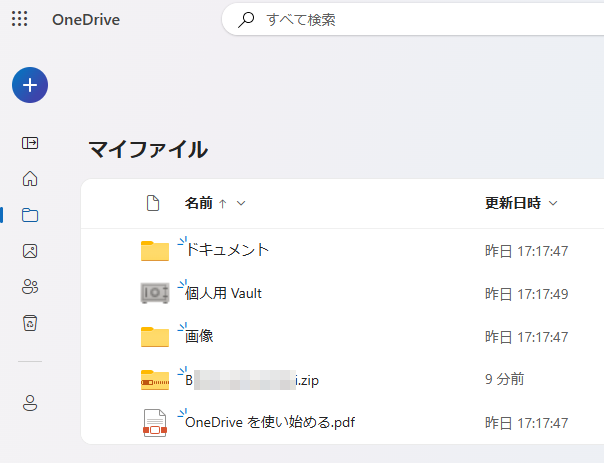Open the ドキュメント folder
Viewport: 604px width, 463px height.
[228, 250]
